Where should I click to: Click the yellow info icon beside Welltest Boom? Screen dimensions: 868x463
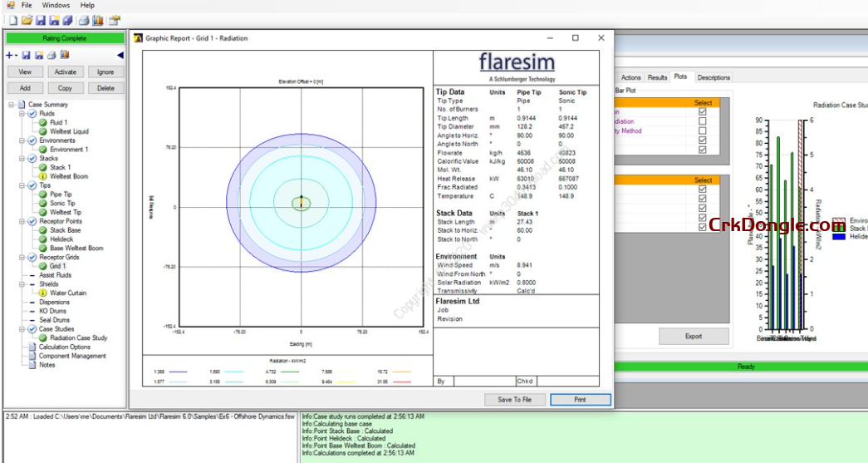click(x=43, y=176)
